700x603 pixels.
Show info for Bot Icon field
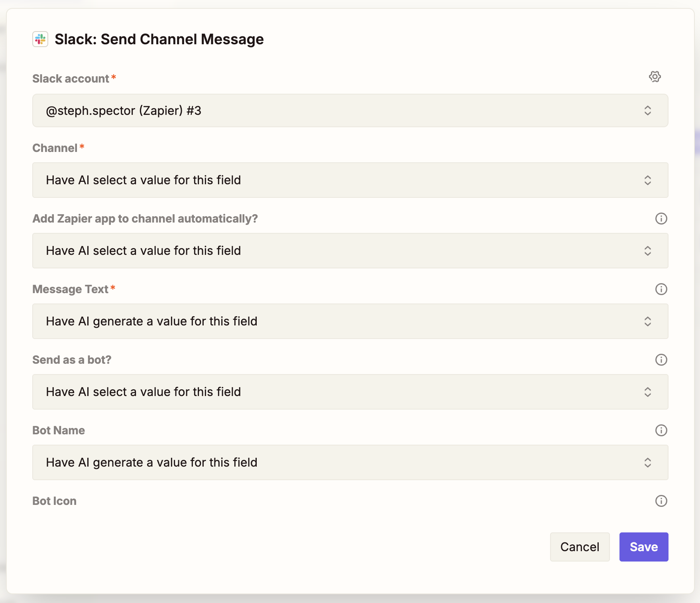coord(661,501)
